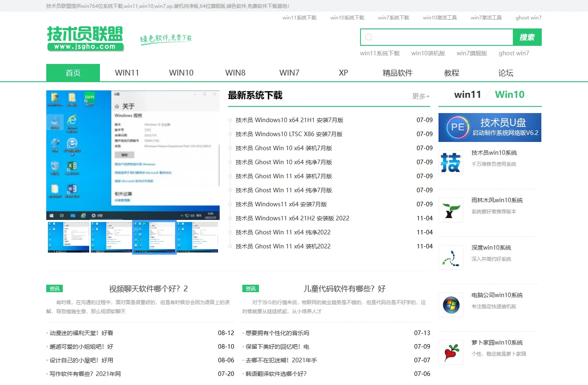
Task: Open news item 保留下美好的回忆吧！电
Action: 277,347
